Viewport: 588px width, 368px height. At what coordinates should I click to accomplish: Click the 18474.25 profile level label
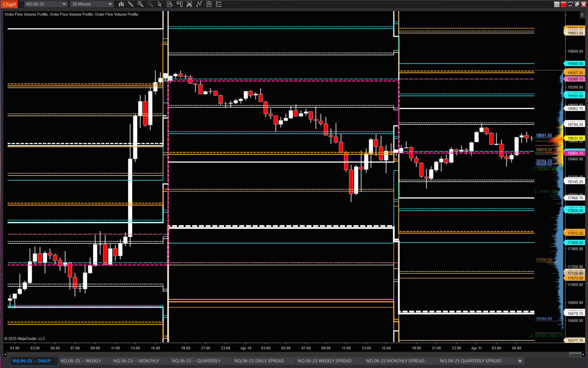[544, 150]
